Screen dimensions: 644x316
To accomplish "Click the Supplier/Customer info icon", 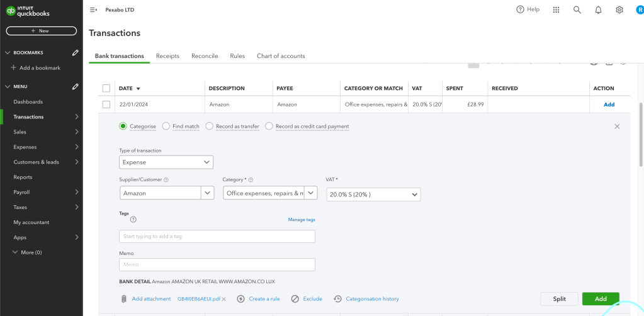I will click(x=166, y=179).
